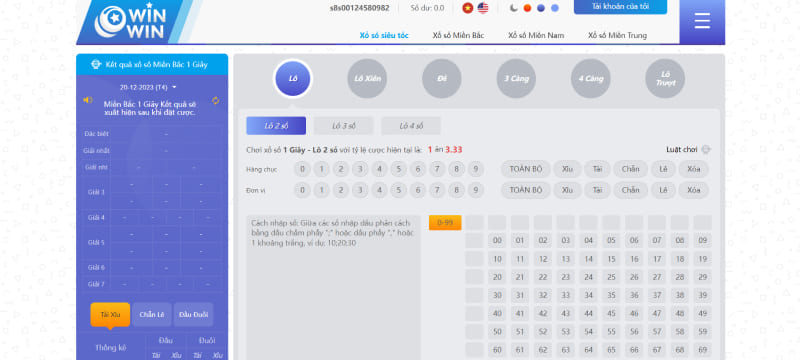Screen dimensions: 800x360
Task: Choose the dark blue theme color dot
Action: 541,8
